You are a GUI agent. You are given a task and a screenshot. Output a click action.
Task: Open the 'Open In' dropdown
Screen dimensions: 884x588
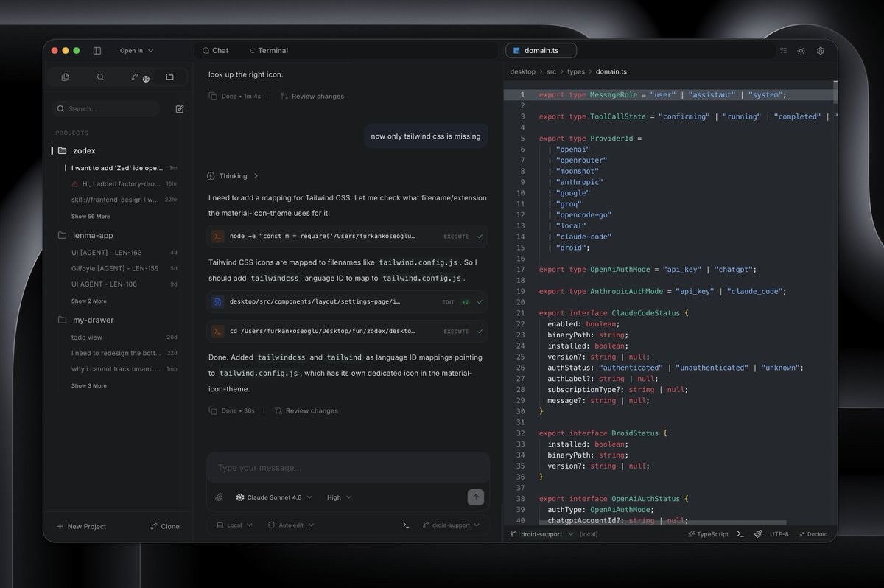coord(136,51)
